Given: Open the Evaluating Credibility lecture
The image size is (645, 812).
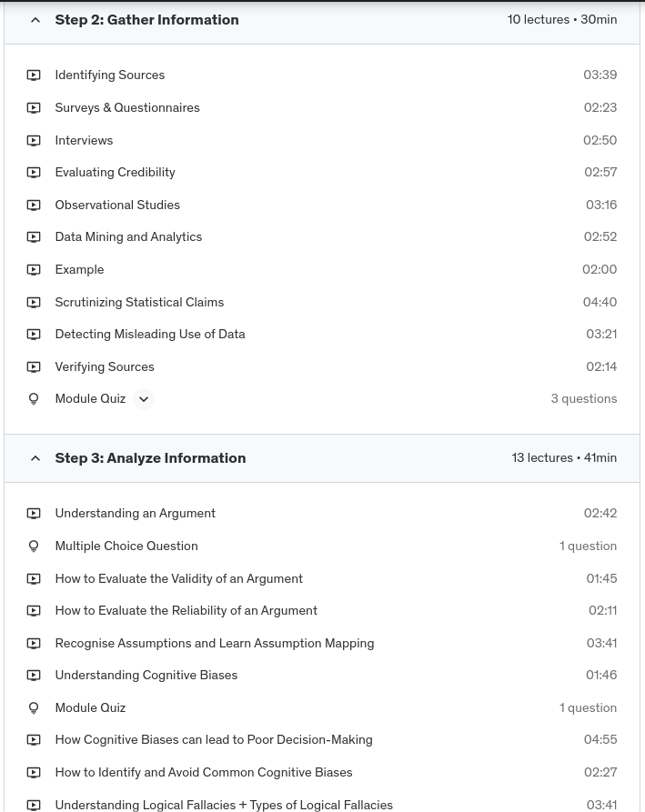Looking at the screenshot, I should pos(115,173).
